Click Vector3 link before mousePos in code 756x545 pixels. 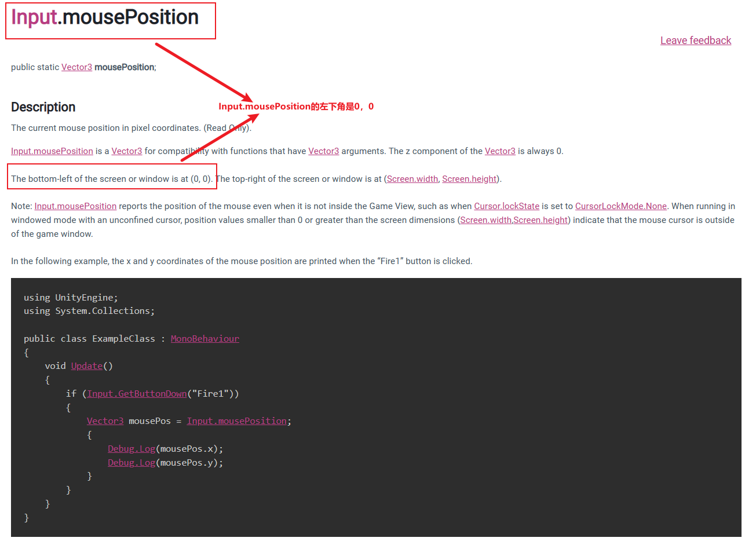(105, 421)
